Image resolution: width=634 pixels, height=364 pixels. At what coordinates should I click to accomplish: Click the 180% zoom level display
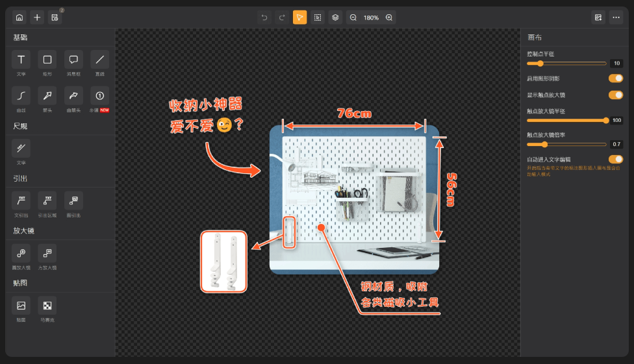click(371, 18)
